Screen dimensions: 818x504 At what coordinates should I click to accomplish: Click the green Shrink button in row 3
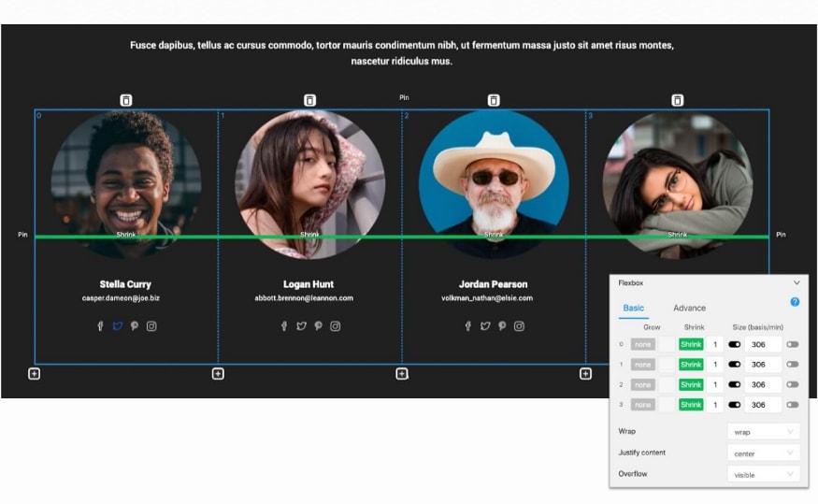click(691, 404)
